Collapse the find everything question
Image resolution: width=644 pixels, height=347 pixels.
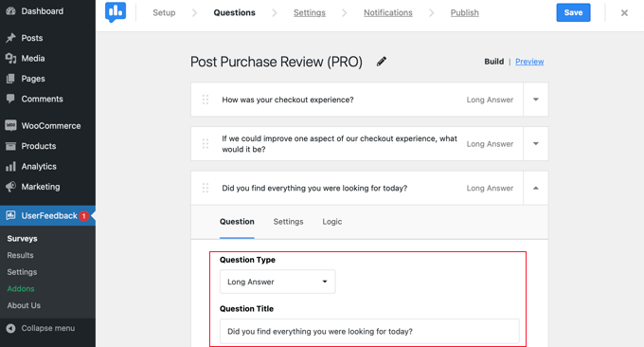pyautogui.click(x=536, y=188)
